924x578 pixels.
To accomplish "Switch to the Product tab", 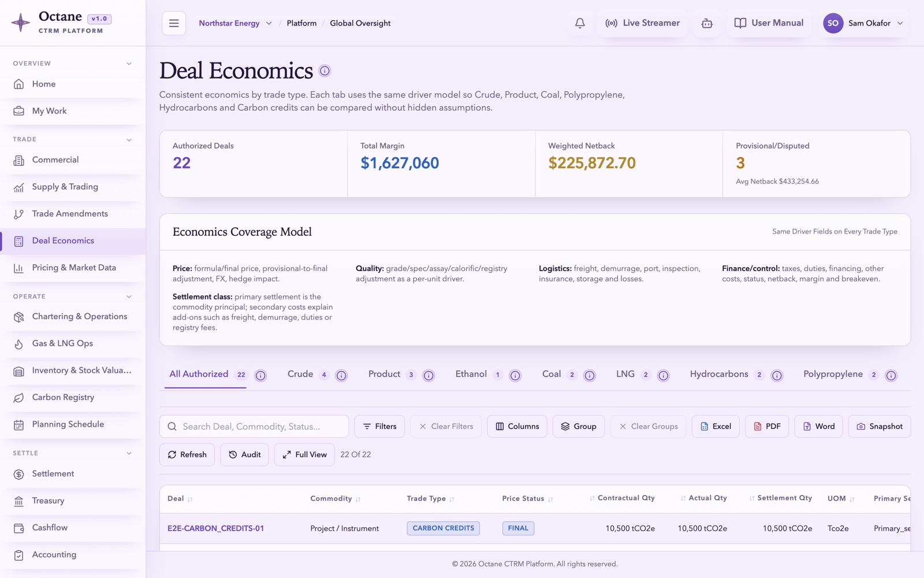I will [x=392, y=375].
